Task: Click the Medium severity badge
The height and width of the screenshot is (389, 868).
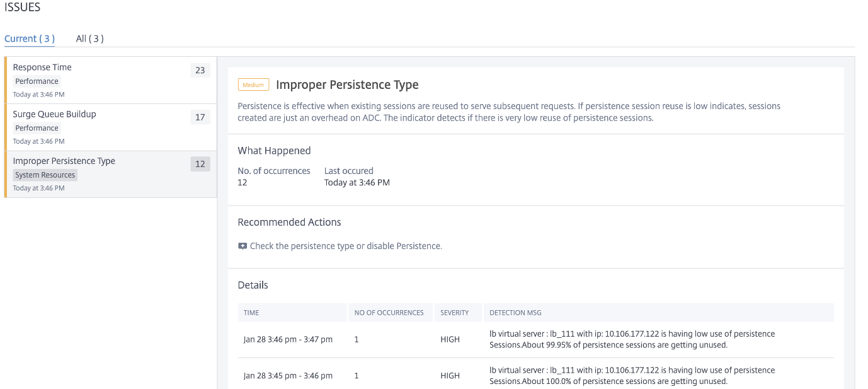Action: click(x=253, y=84)
